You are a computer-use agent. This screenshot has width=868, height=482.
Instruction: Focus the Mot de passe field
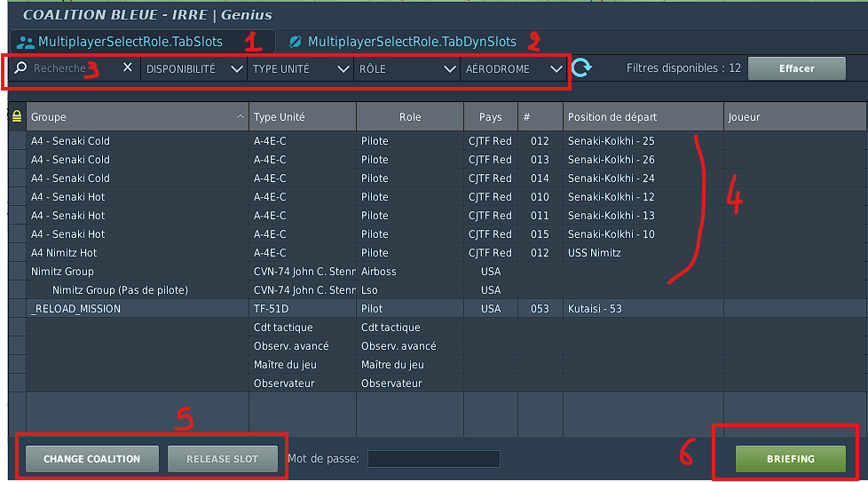click(433, 459)
